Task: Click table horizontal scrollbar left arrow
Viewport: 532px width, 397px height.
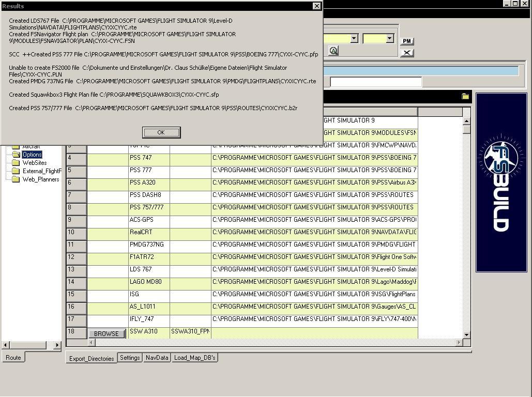Action: [92, 343]
